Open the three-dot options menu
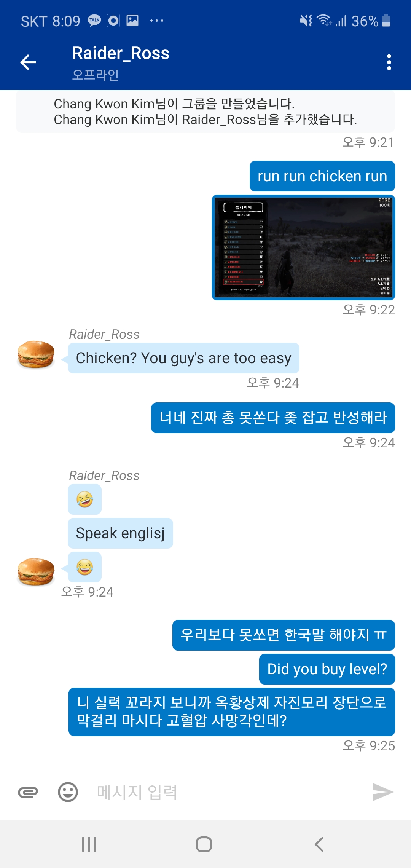 (389, 62)
